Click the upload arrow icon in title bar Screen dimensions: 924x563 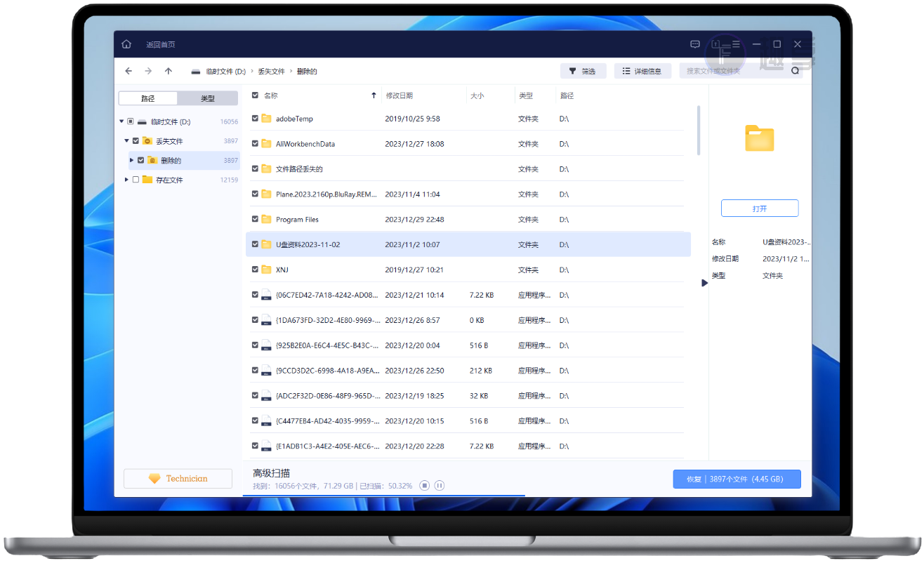716,44
